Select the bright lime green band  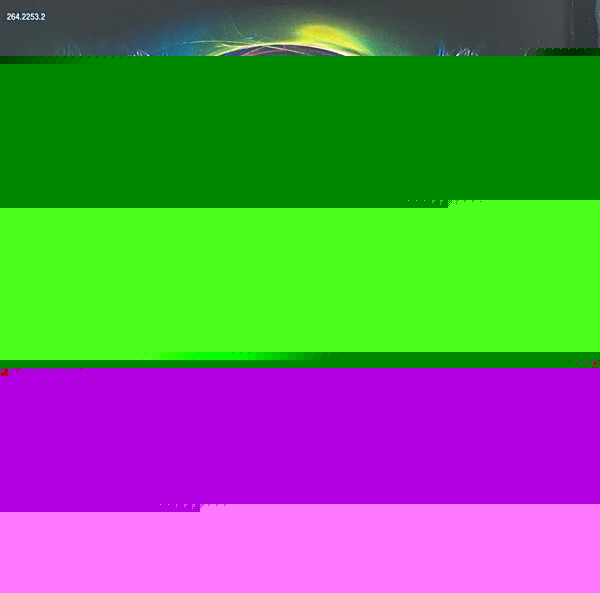pyautogui.click(x=300, y=280)
